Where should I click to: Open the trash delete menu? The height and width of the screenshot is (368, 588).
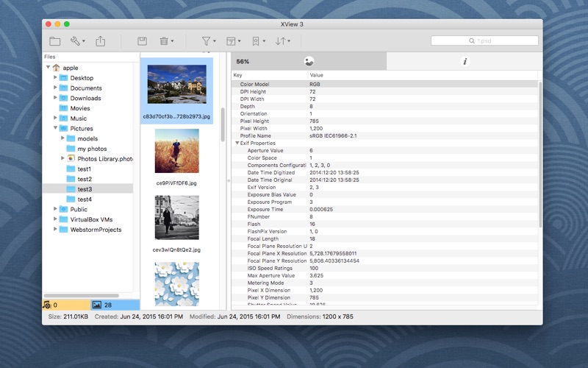[167, 41]
